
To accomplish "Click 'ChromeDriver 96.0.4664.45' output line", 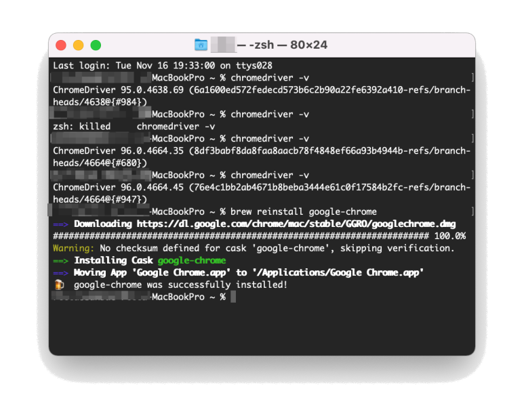I will point(262,187).
